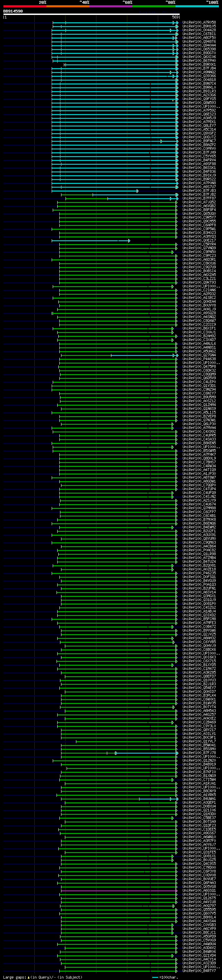Open hit UniRef100_B8CJC1
The height and width of the screenshot is (980, 222).
click(x=199, y=932)
